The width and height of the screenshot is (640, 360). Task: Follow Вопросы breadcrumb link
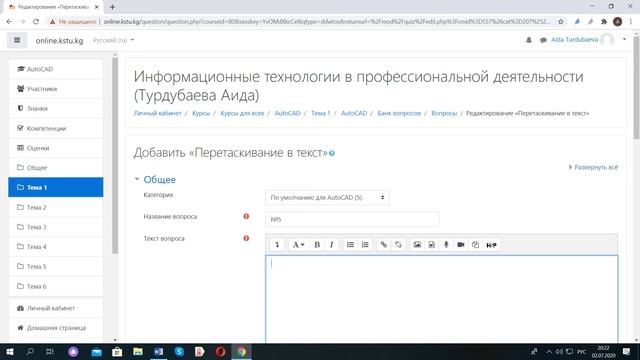point(444,113)
